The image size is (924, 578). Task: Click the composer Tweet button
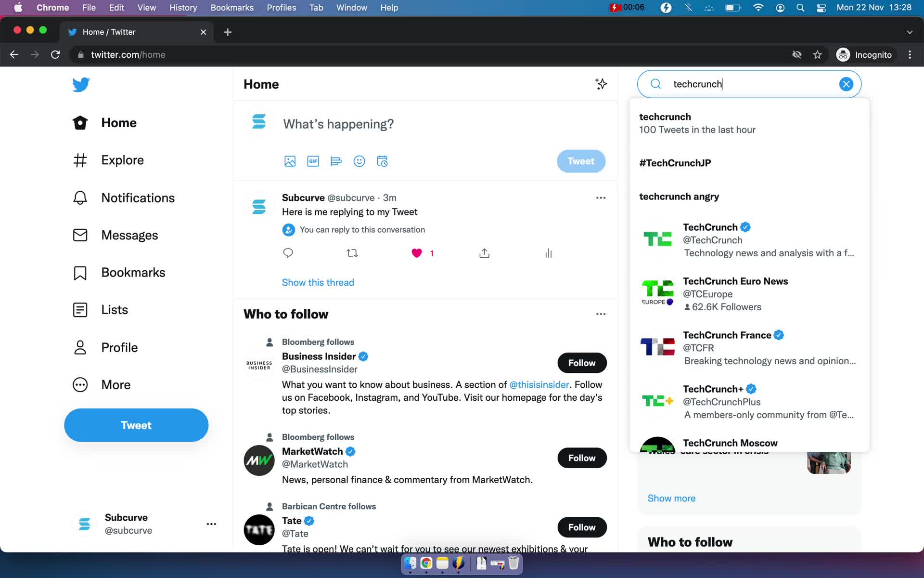(x=581, y=161)
